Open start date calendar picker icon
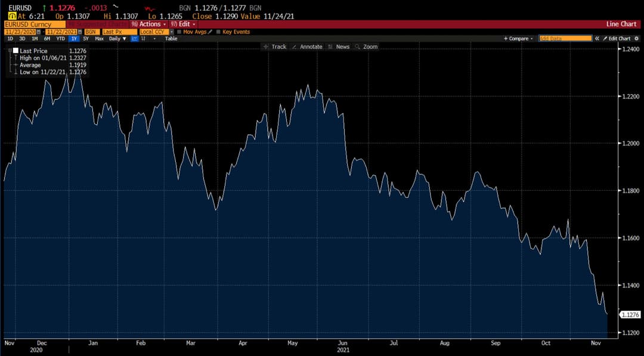The height and width of the screenshot is (356, 644). tap(39, 32)
